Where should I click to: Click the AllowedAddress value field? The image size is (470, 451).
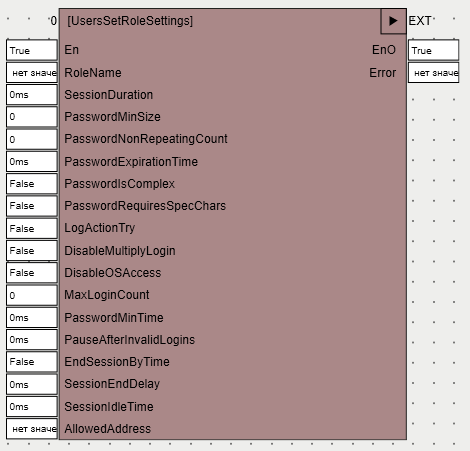(x=32, y=429)
